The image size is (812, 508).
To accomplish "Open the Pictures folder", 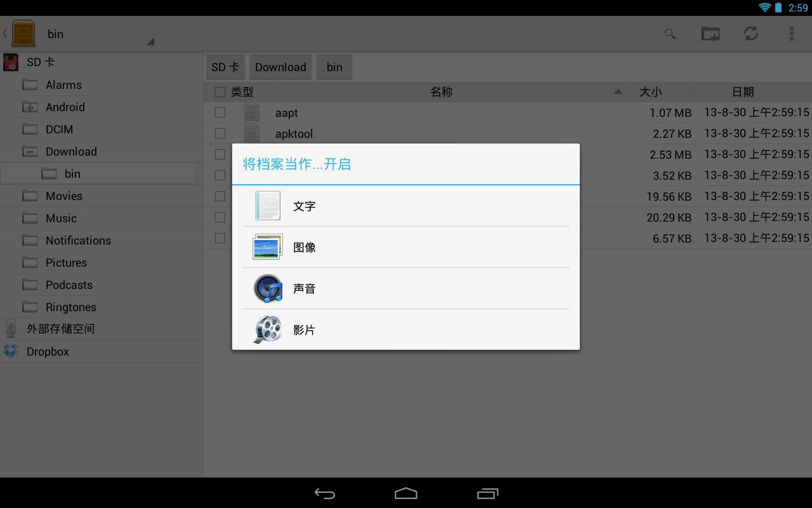I will click(101, 262).
